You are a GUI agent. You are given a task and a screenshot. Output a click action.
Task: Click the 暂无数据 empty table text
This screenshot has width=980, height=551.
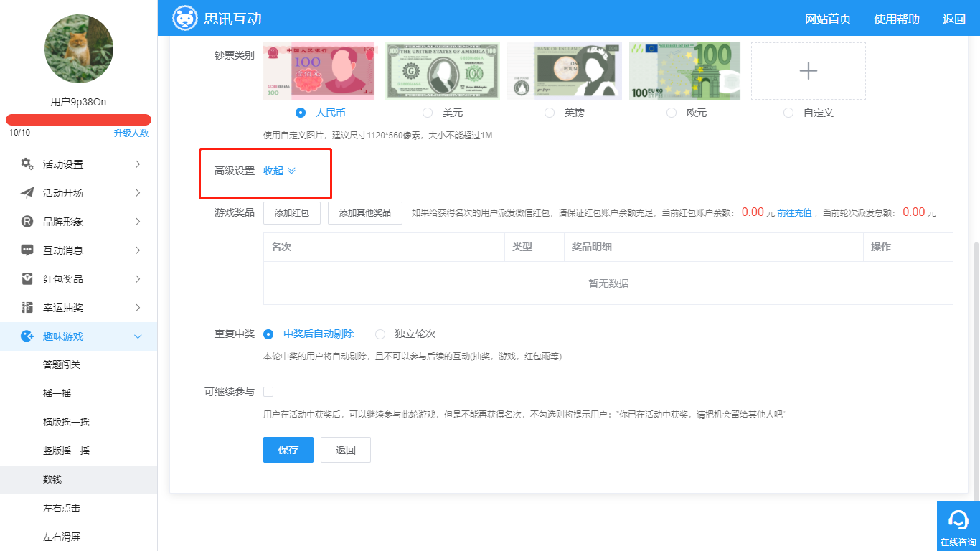608,283
